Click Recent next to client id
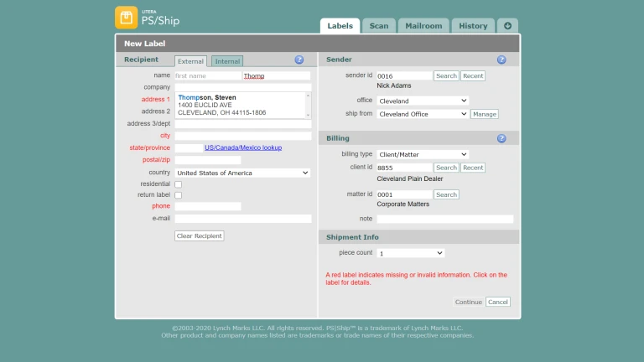Image resolution: width=644 pixels, height=362 pixels. 473,168
